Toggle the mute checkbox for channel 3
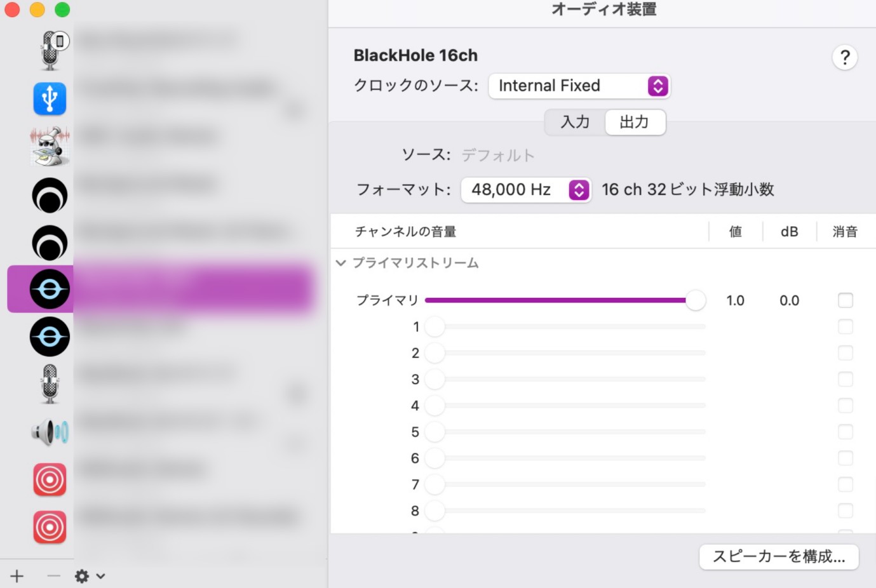 846,379
